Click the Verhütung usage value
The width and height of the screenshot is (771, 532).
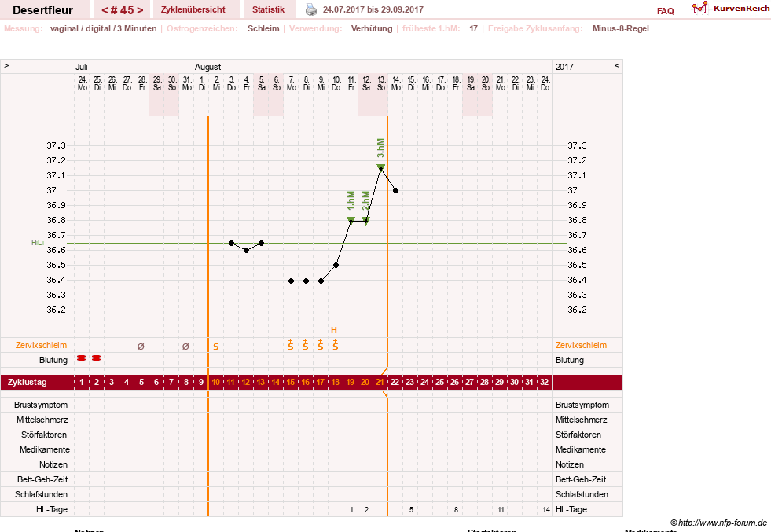tap(372, 28)
